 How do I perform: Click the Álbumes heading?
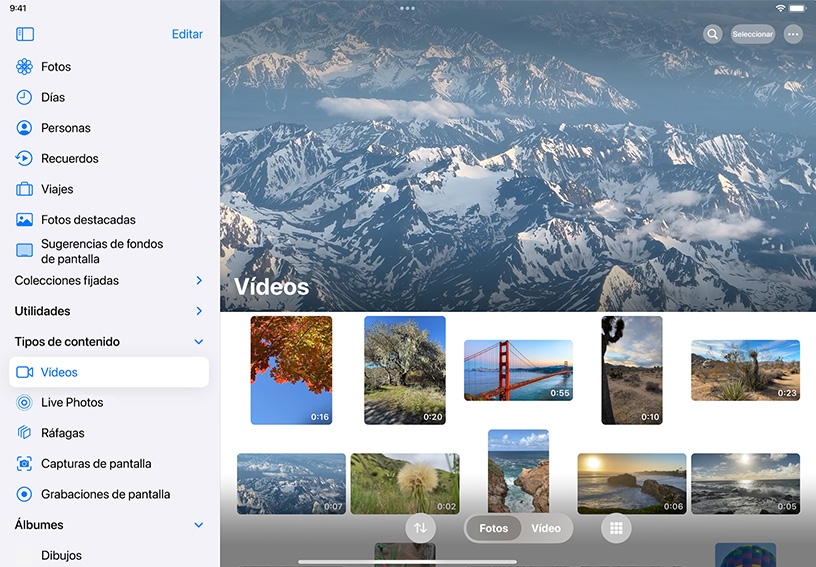click(x=39, y=525)
